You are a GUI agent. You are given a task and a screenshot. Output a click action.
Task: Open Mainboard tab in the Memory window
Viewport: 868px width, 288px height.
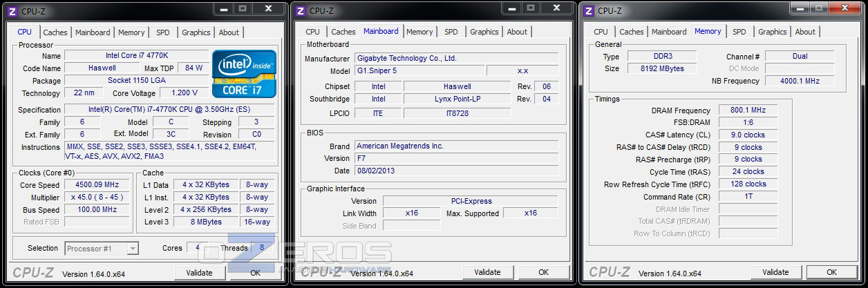point(669,32)
